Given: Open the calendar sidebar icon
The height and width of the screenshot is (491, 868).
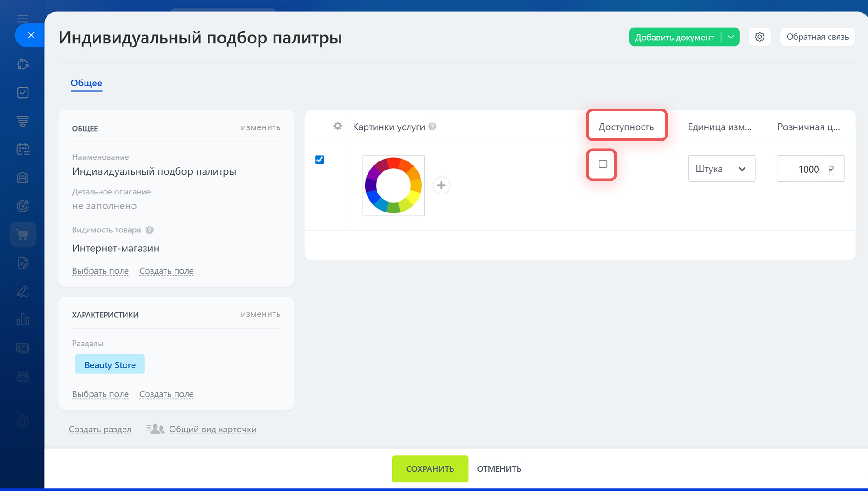Looking at the screenshot, I should 23,149.
